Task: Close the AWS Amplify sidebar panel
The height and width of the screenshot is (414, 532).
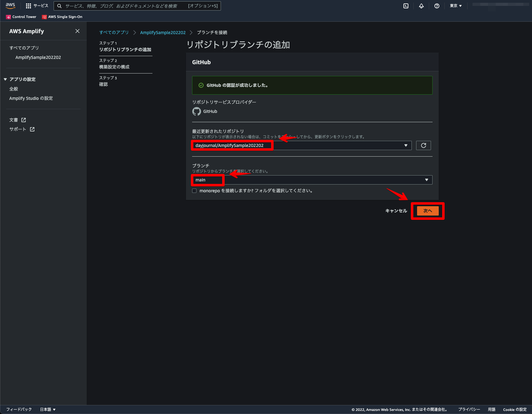Action: click(x=77, y=31)
